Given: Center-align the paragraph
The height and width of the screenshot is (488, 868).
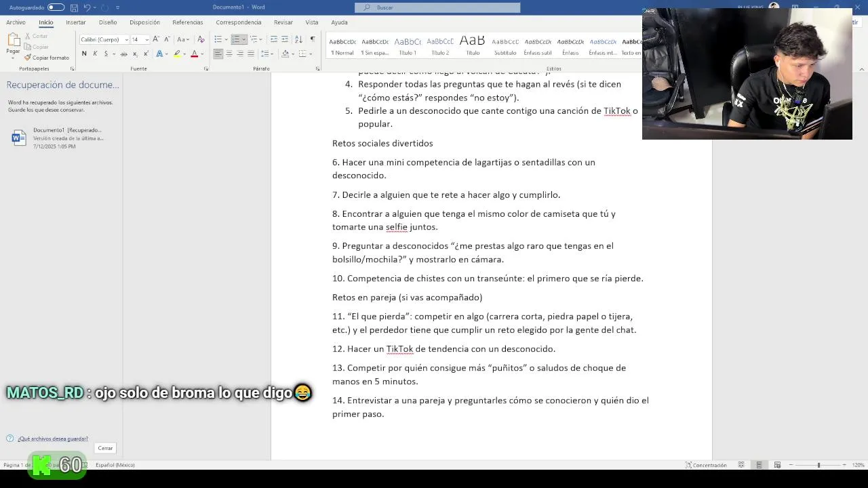Looking at the screenshot, I should coord(229,54).
